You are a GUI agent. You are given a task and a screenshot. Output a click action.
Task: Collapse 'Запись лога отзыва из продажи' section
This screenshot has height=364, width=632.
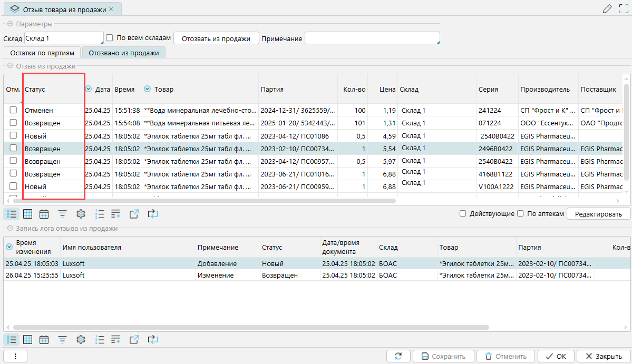tap(9, 229)
